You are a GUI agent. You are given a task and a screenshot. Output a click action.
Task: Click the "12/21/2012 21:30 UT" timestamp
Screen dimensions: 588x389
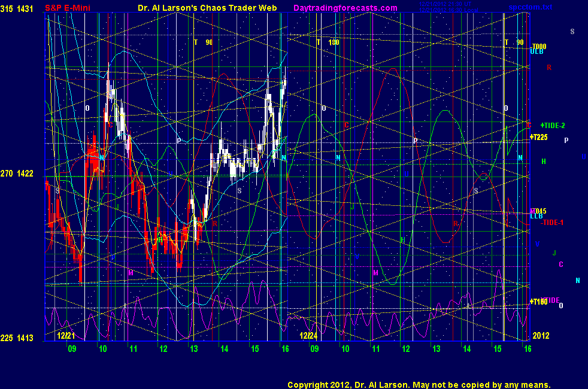tap(445, 4)
